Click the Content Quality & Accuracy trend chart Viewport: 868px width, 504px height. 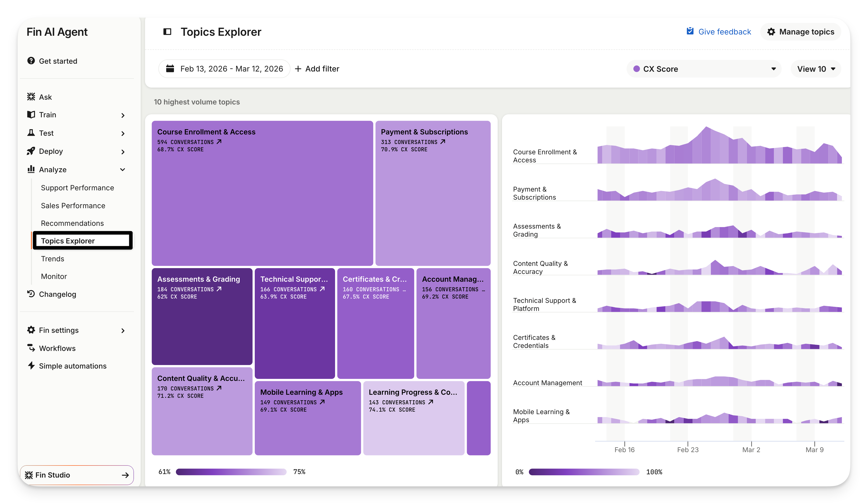[x=719, y=267]
